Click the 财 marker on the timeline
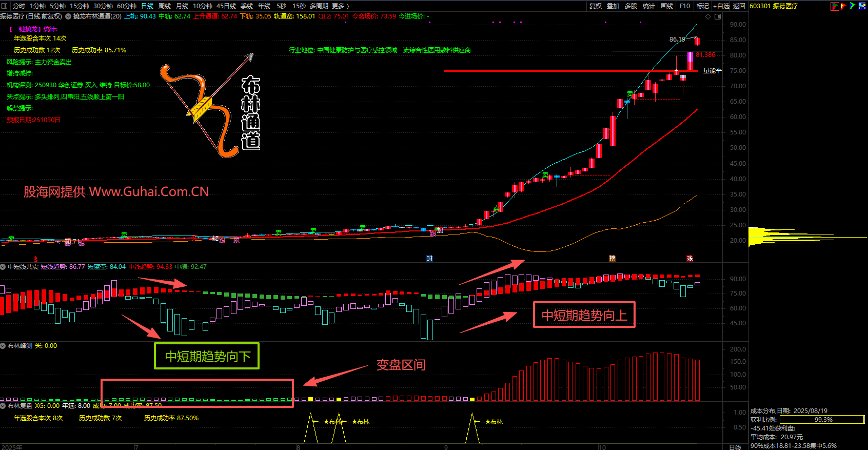Viewport: 868px width, 450px height. (429, 259)
